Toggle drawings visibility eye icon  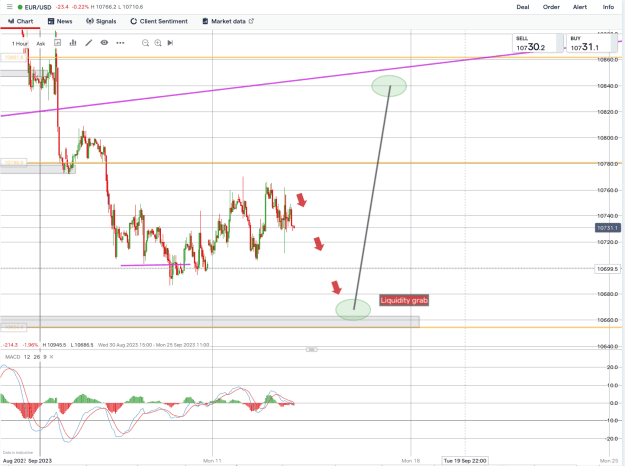[104, 43]
